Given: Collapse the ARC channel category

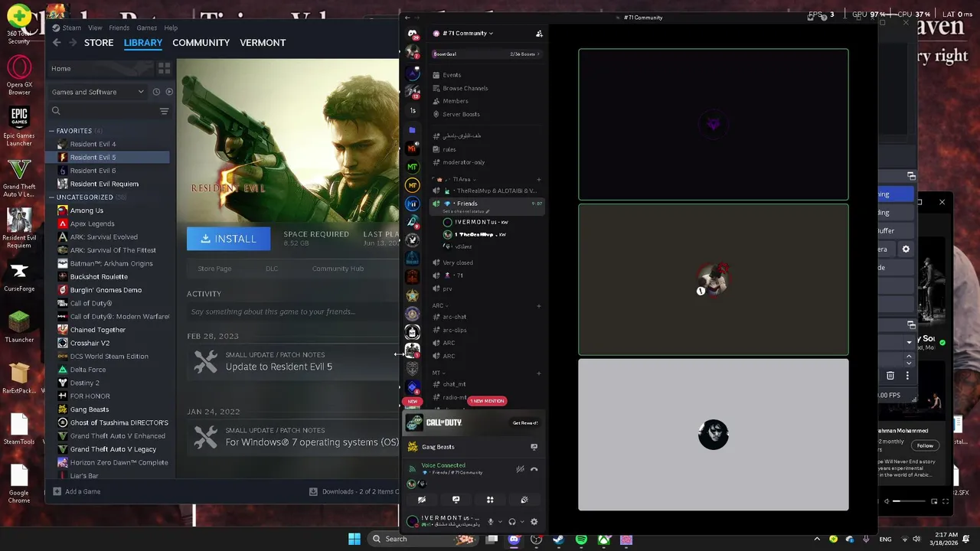Looking at the screenshot, I should (439, 305).
